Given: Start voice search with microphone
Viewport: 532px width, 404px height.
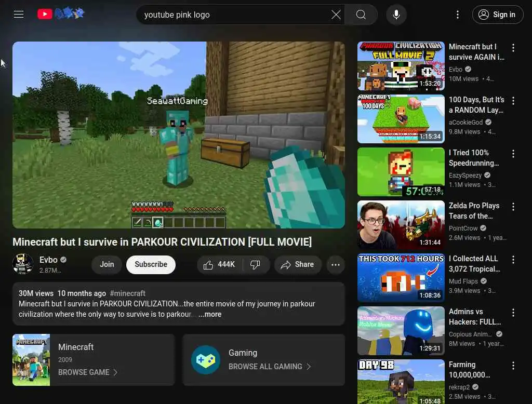Looking at the screenshot, I should (396, 15).
